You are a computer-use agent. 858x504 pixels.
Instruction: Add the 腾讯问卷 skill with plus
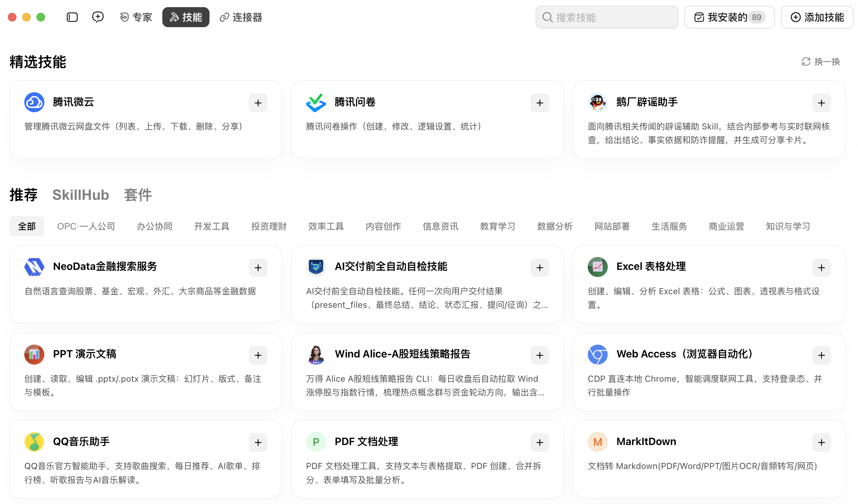(x=540, y=103)
